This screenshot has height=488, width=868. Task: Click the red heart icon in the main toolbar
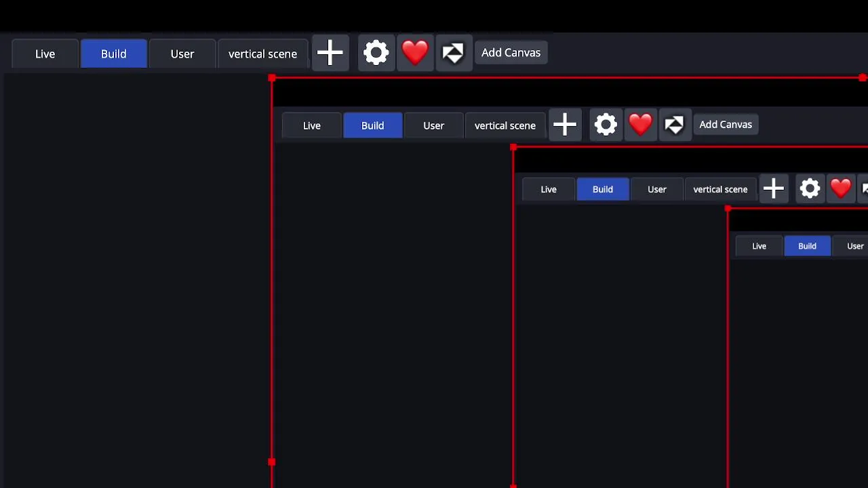click(414, 53)
